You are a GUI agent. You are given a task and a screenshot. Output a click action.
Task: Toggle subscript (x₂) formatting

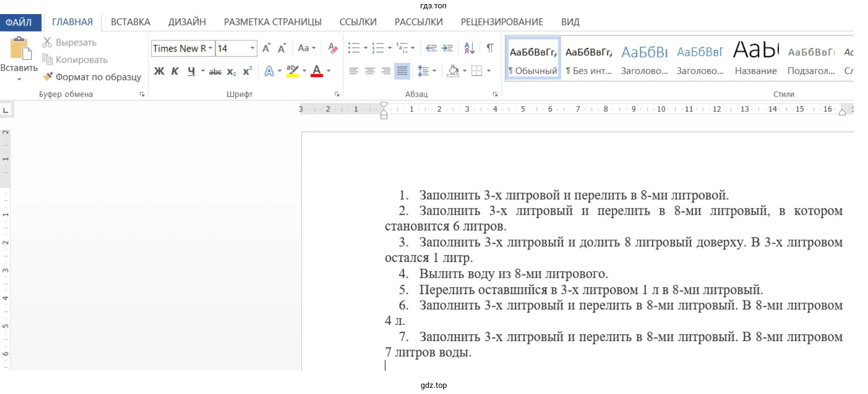(231, 72)
